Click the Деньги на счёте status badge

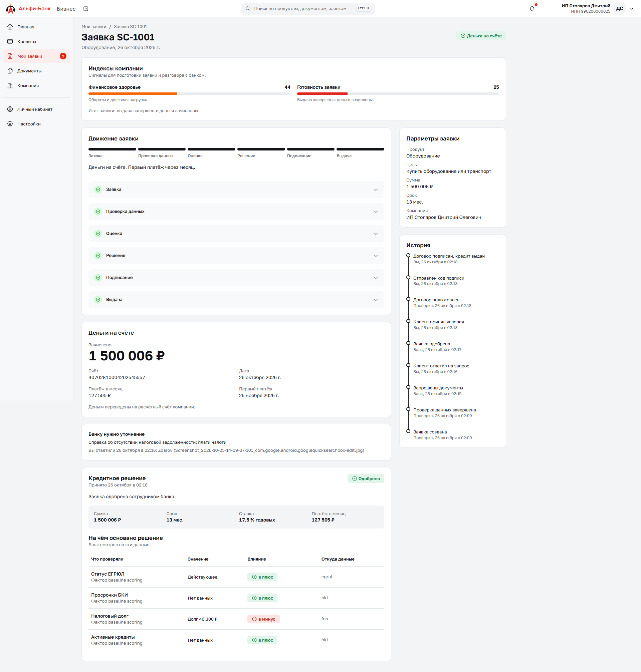[x=481, y=36]
